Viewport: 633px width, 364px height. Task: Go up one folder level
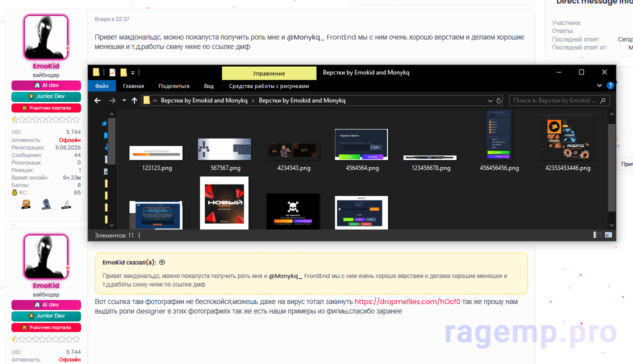click(134, 100)
